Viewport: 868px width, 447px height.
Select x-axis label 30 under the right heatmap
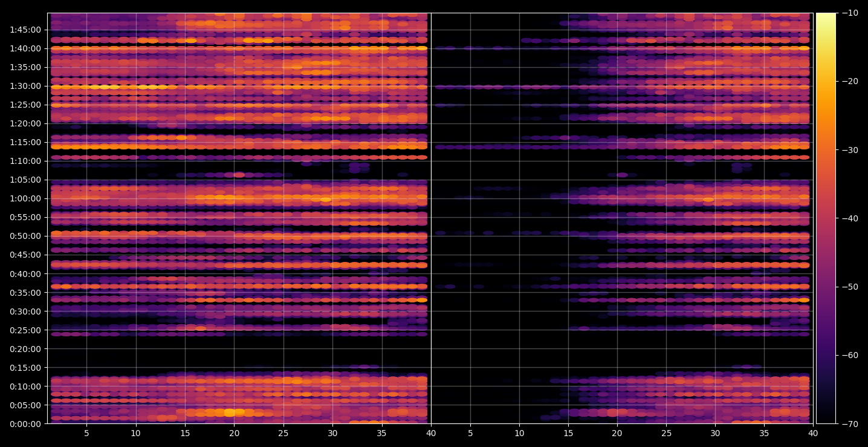715,434
